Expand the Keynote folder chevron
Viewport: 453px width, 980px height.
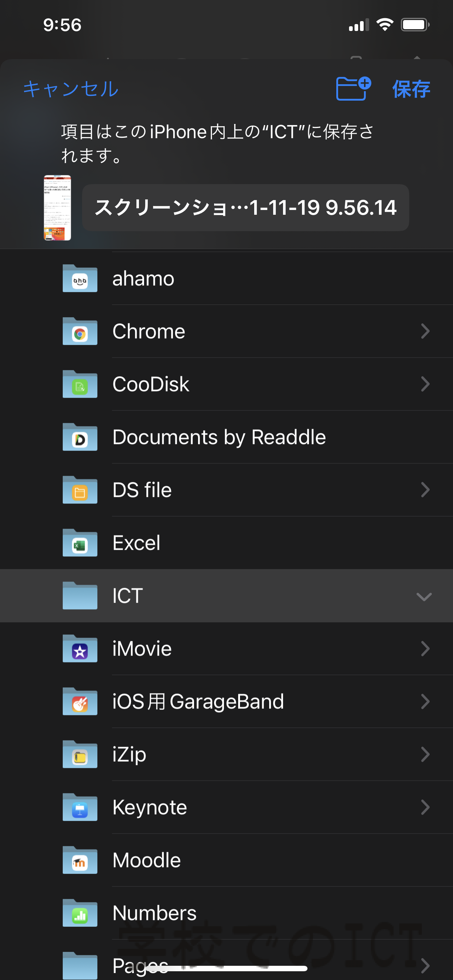[425, 807]
